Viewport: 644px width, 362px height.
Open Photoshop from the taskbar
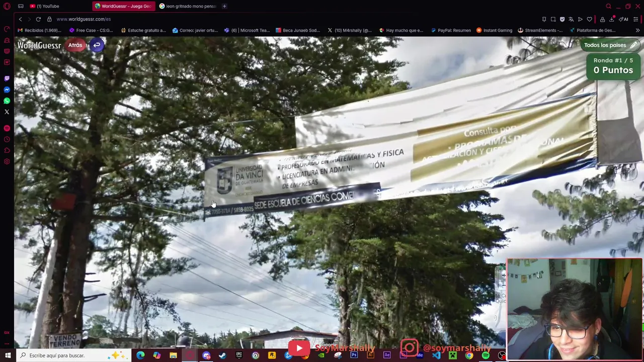click(x=354, y=355)
